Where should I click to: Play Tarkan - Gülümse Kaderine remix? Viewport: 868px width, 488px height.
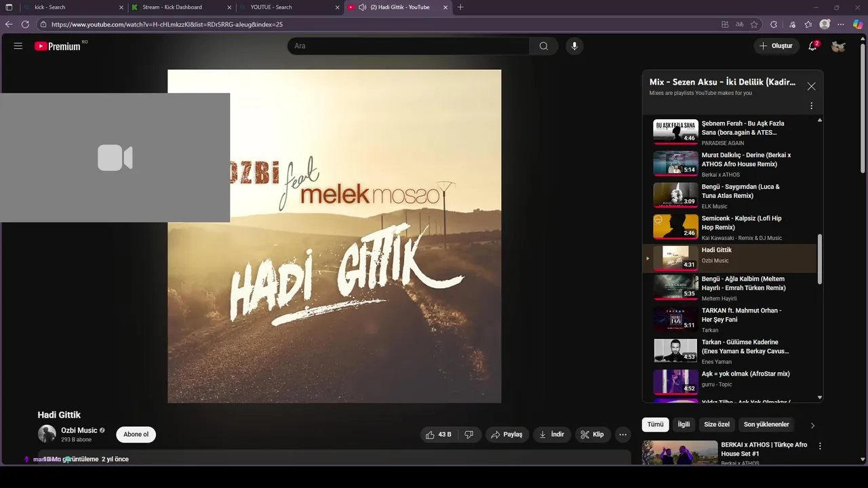pos(730,351)
